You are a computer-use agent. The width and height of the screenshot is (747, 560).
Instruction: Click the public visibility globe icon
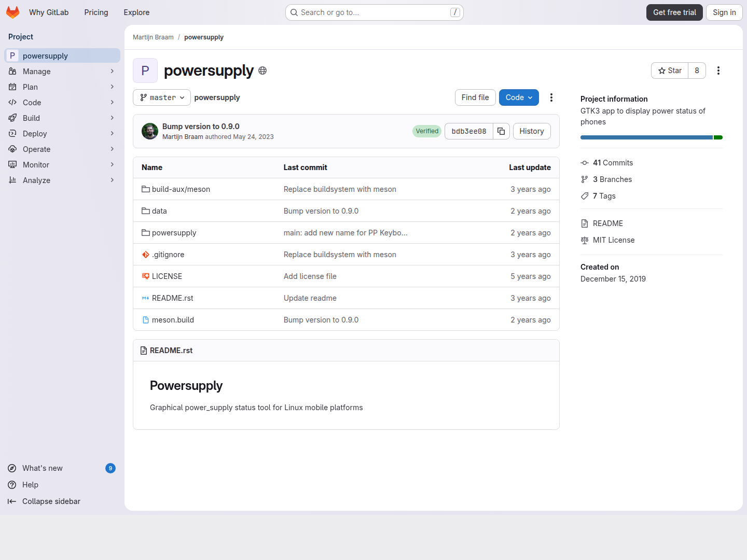click(x=262, y=71)
